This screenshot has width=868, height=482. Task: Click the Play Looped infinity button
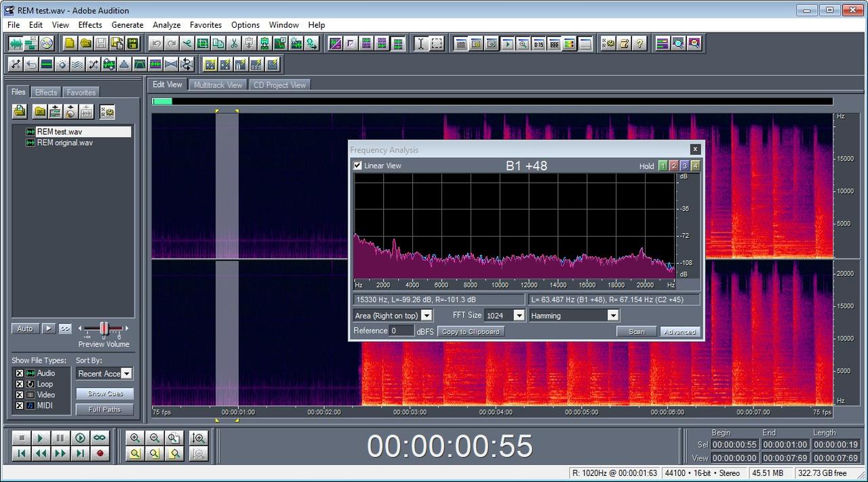[x=100, y=438]
